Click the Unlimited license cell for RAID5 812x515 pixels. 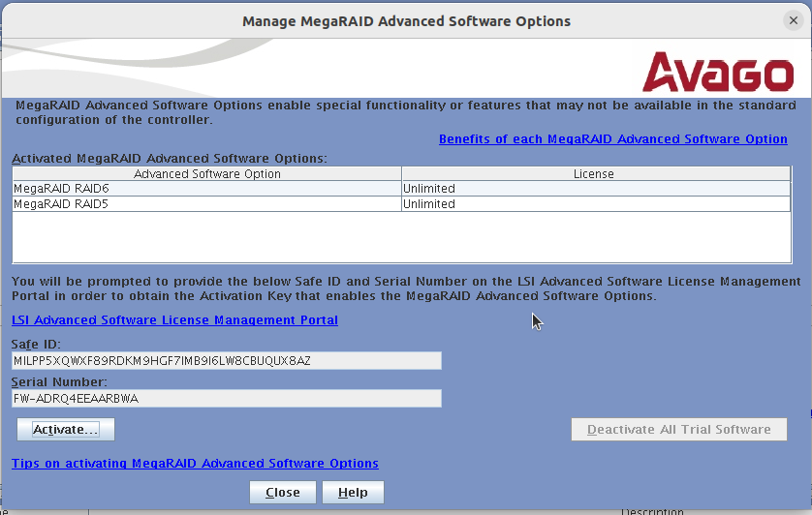click(x=596, y=204)
